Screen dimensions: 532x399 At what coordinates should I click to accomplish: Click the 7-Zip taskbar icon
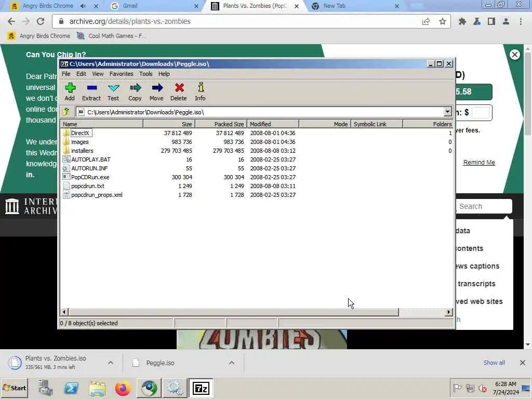click(201, 389)
